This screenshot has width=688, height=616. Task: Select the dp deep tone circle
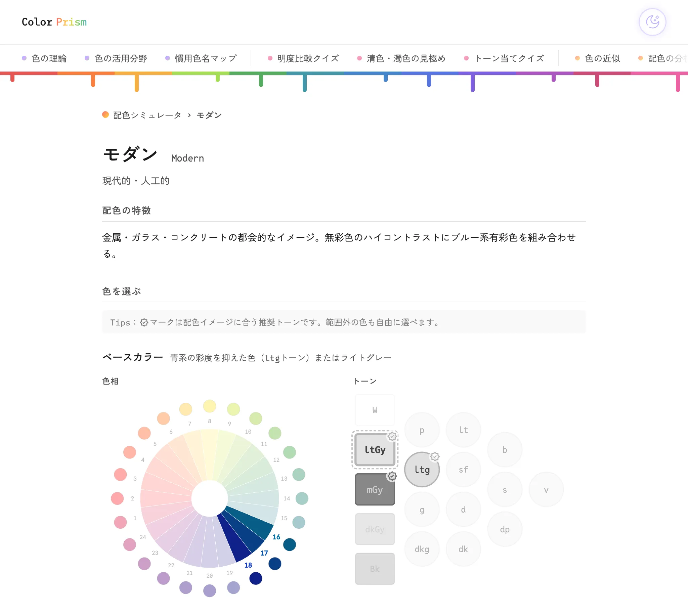click(505, 529)
